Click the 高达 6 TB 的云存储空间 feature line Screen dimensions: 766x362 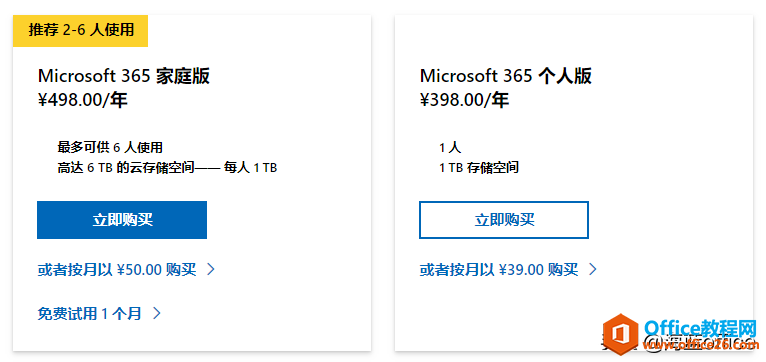coord(167,168)
